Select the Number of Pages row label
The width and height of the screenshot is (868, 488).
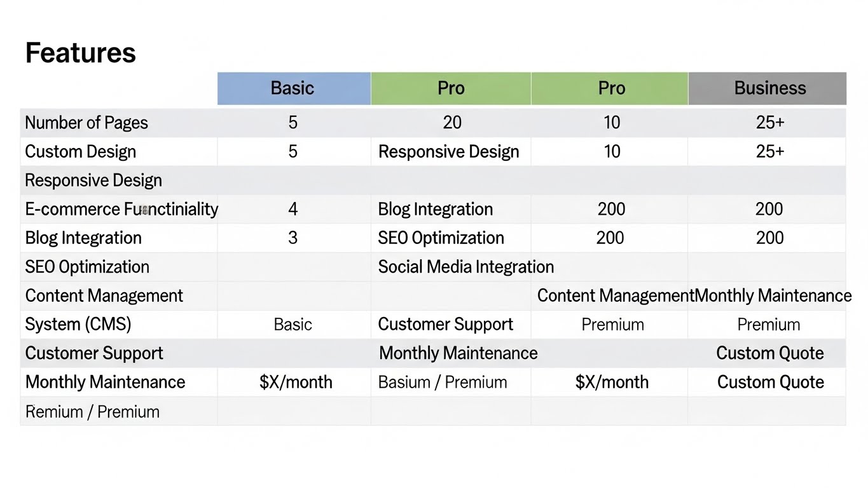click(86, 123)
